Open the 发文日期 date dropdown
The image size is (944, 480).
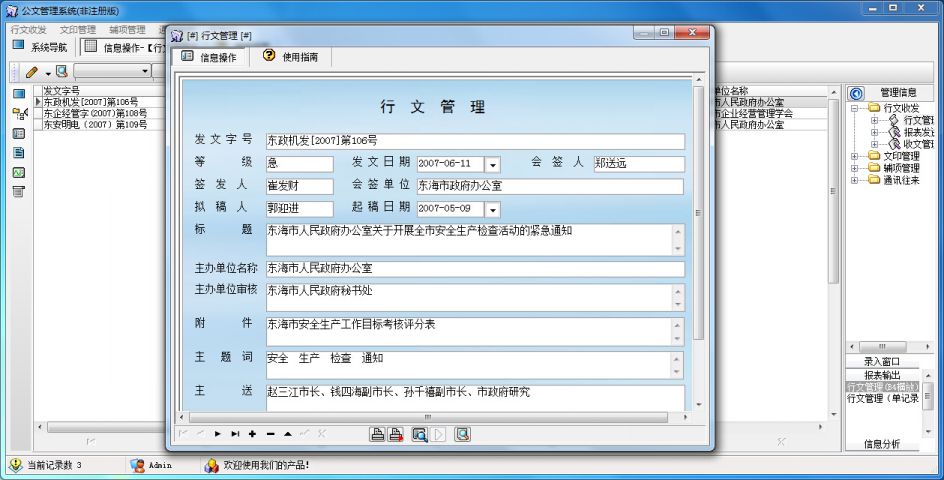point(492,164)
